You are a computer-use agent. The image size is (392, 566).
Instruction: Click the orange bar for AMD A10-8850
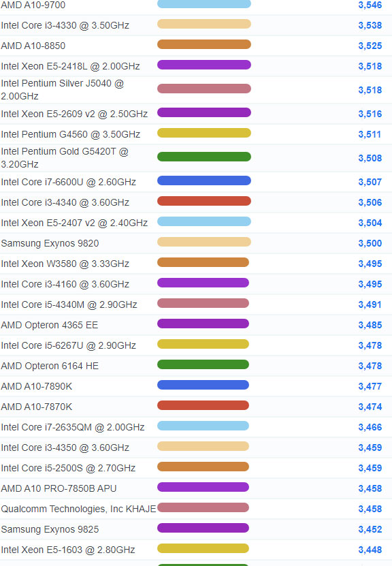point(204,44)
